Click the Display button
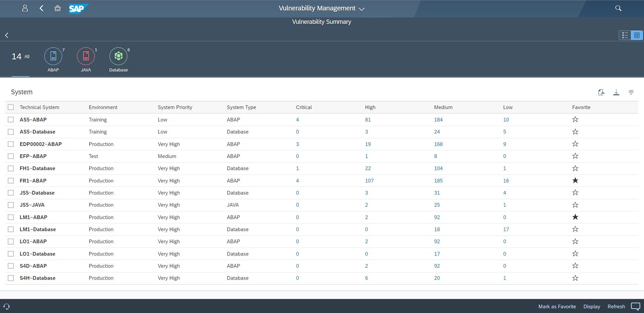The height and width of the screenshot is (313, 644). click(x=592, y=306)
